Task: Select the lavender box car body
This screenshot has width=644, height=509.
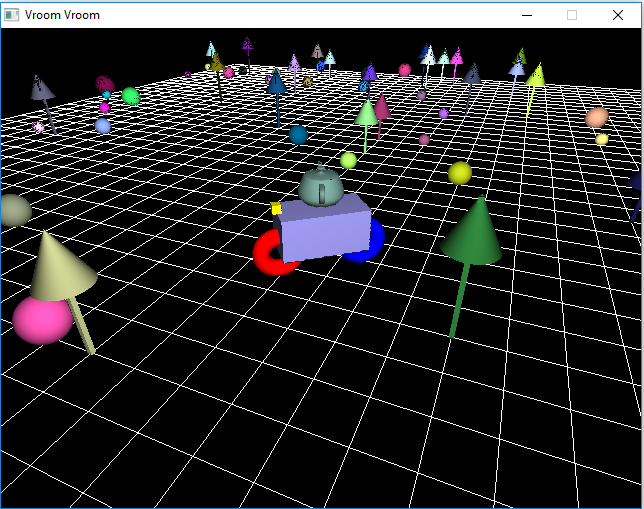Action: click(325, 229)
